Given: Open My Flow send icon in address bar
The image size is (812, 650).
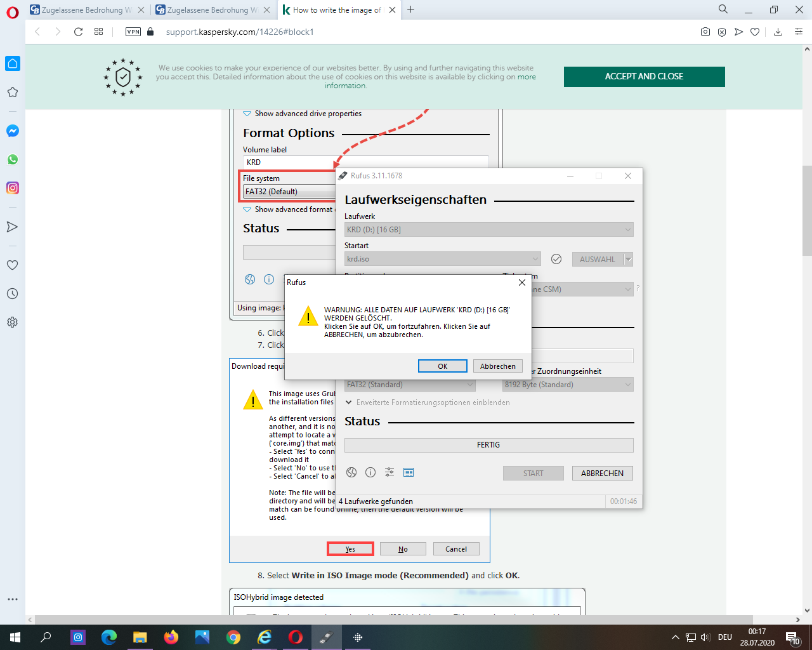Looking at the screenshot, I should [738, 32].
